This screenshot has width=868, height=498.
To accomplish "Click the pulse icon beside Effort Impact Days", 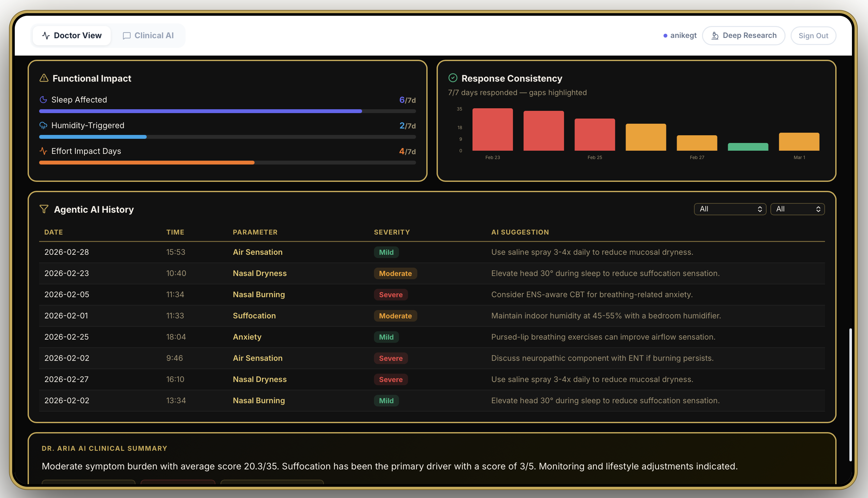I will (x=43, y=151).
